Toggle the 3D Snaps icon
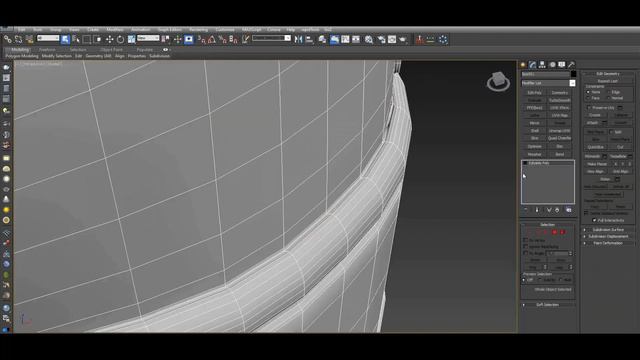The image size is (640, 360). pos(201,40)
